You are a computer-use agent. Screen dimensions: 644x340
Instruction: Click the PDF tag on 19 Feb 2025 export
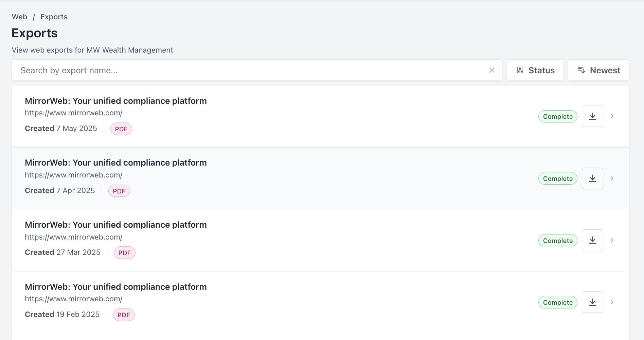click(x=124, y=315)
